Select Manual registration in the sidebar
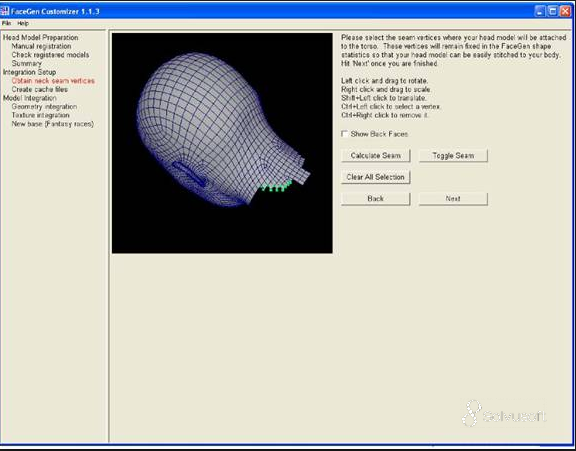 coord(42,46)
